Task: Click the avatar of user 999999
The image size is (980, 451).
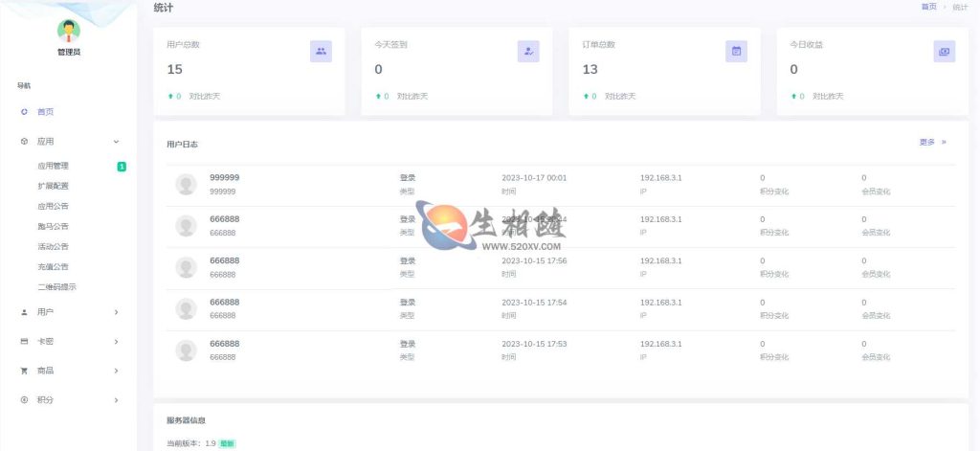Action: click(186, 185)
